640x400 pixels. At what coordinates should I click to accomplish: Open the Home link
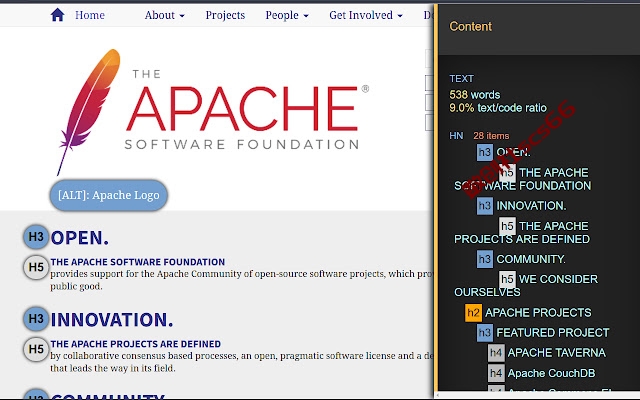(x=90, y=15)
